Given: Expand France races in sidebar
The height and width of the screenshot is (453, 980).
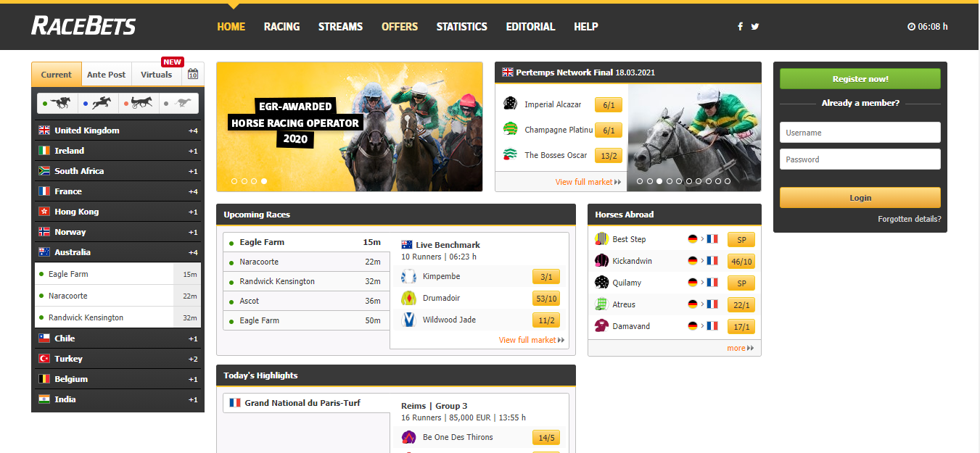Looking at the screenshot, I should point(118,191).
